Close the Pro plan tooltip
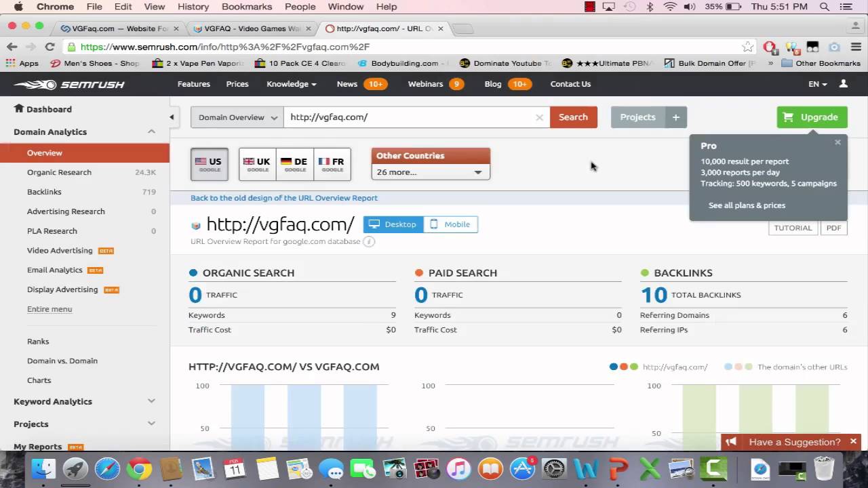The image size is (868, 488). pyautogui.click(x=837, y=142)
